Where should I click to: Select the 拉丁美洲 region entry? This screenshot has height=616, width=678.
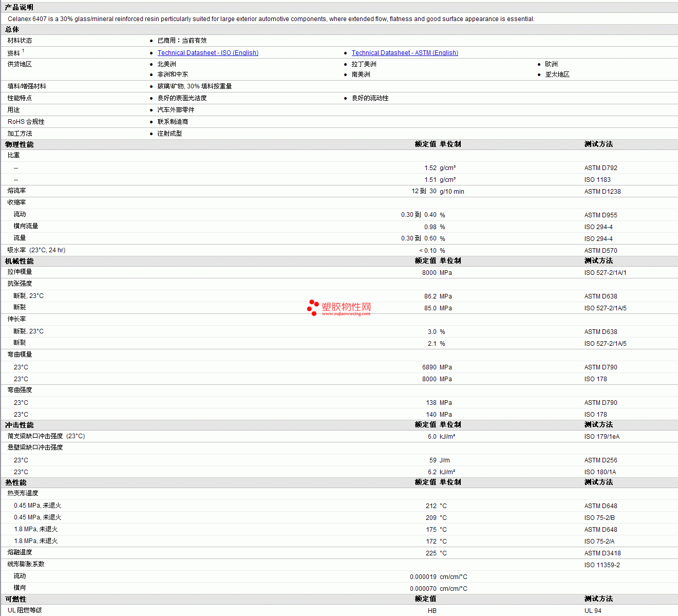coord(364,64)
